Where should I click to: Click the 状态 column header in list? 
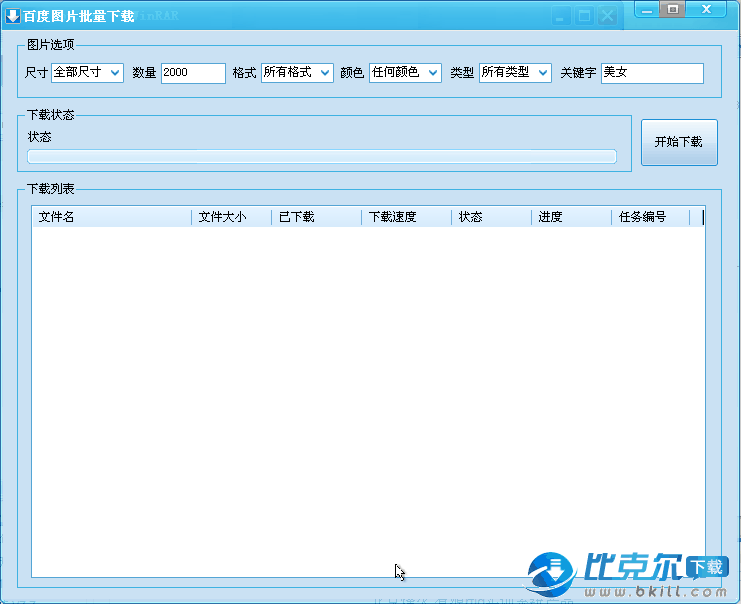(x=491, y=217)
